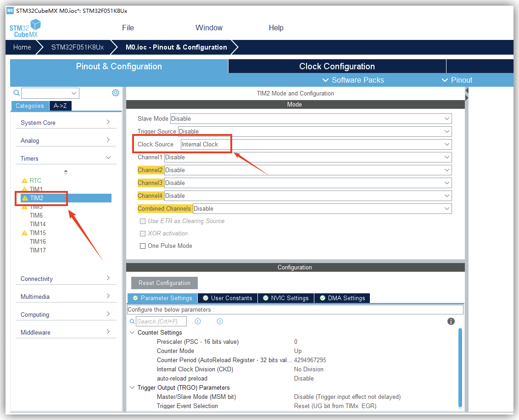Click the Home breadcrumb link
The image size is (519, 420).
[x=22, y=47]
